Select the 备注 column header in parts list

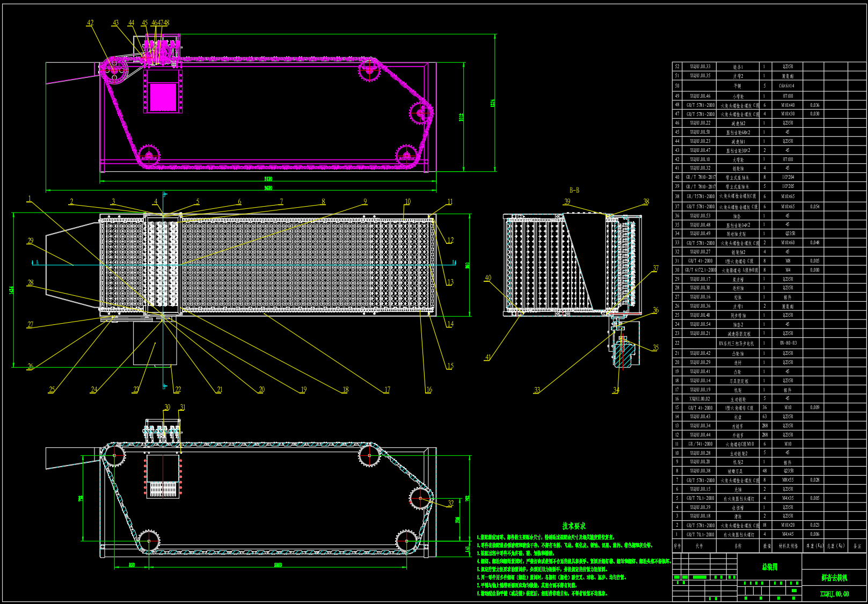click(x=857, y=546)
